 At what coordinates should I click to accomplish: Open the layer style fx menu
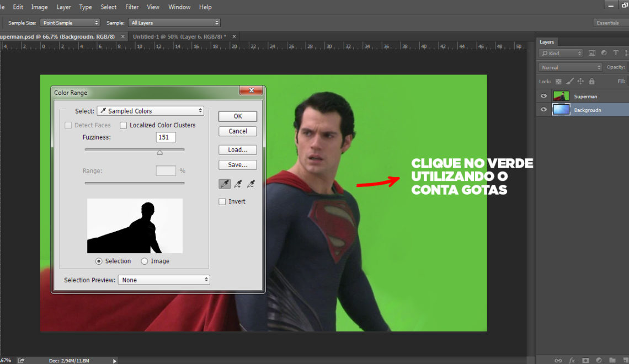[572, 360]
